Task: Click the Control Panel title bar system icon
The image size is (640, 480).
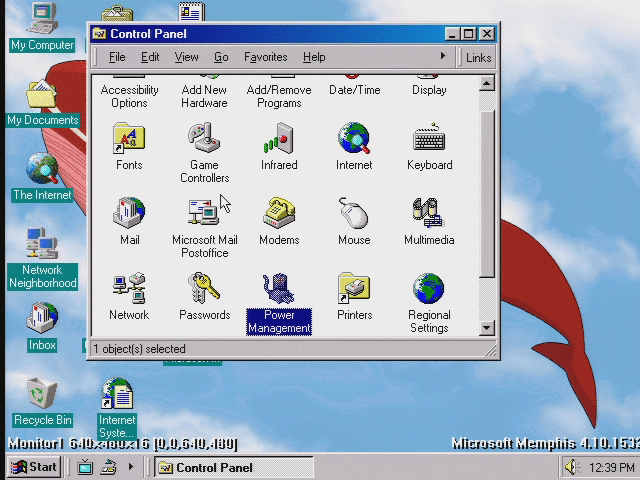Action: click(99, 33)
